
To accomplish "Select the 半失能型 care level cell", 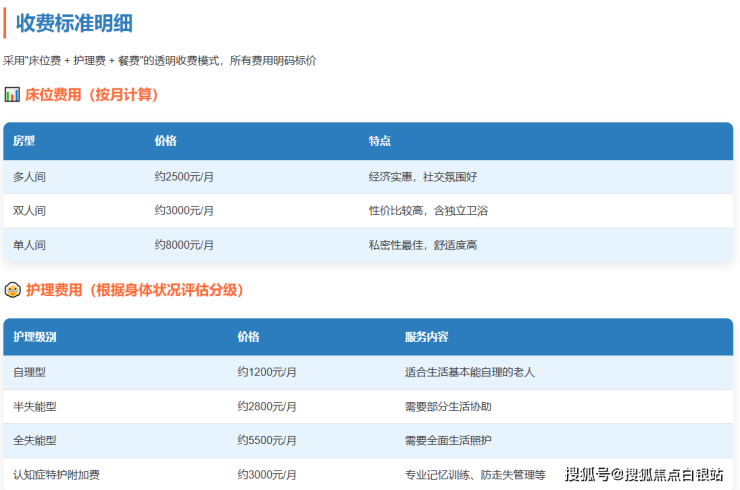I will 35,406.
